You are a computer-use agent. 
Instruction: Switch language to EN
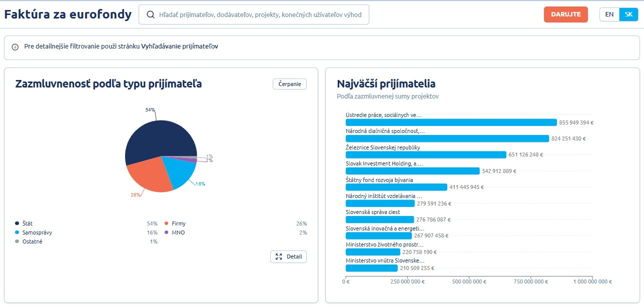click(x=609, y=14)
